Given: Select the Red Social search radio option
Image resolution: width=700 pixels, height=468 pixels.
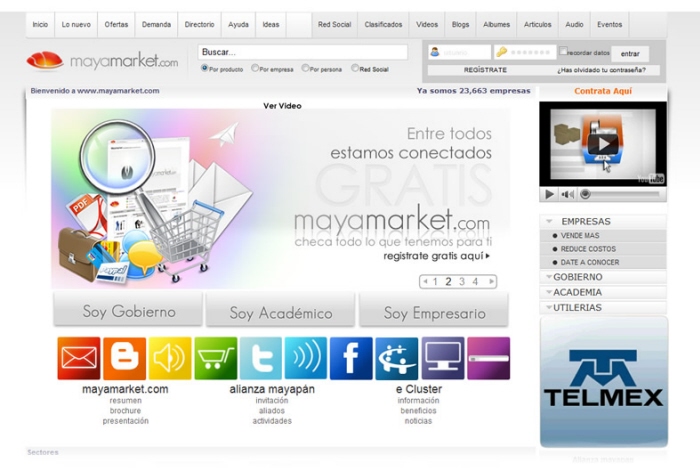Looking at the screenshot, I should [x=355, y=68].
